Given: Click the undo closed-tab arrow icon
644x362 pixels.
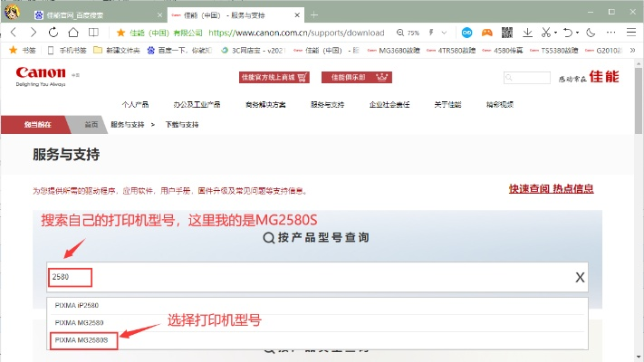Looking at the screenshot, I should click(x=568, y=33).
